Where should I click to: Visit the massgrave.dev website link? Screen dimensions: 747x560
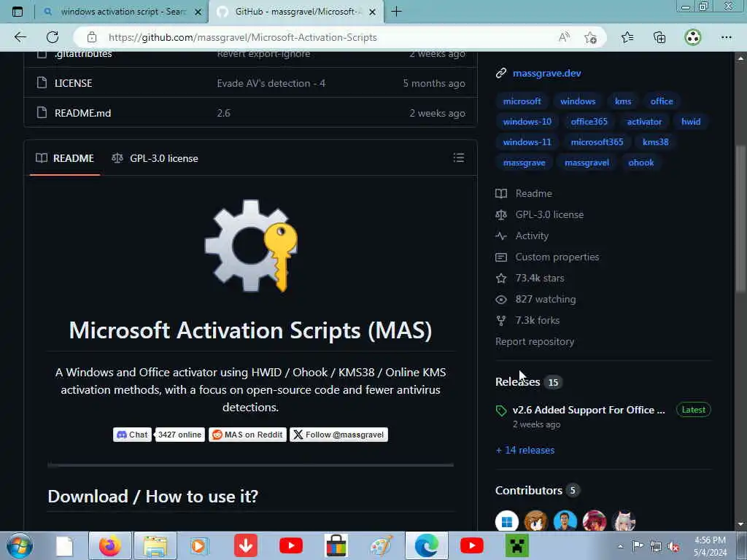(546, 73)
